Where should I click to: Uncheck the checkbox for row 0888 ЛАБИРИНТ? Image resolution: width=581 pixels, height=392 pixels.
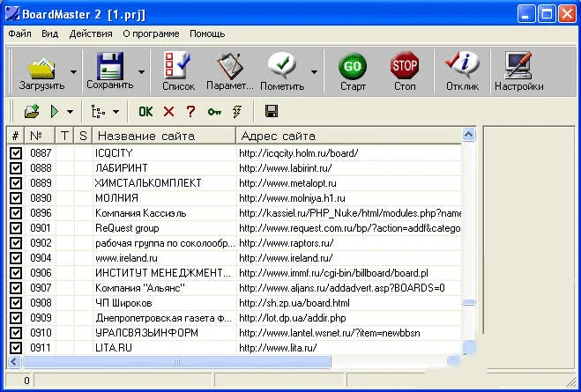pyautogui.click(x=16, y=168)
